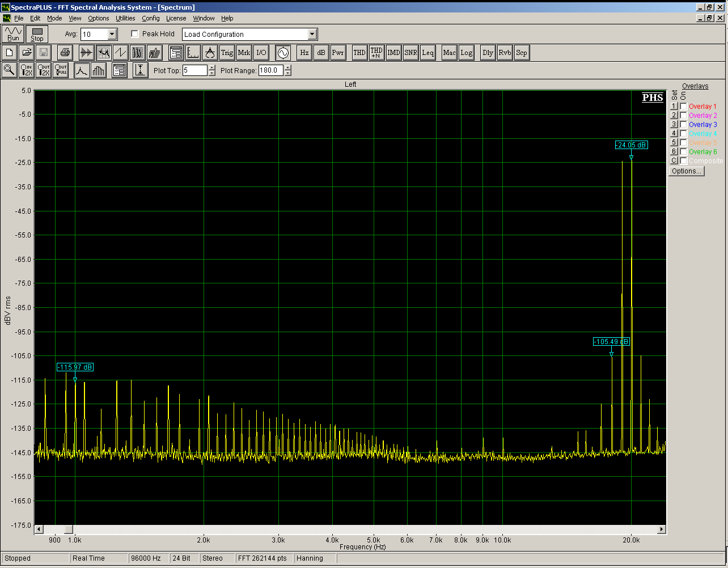The height and width of the screenshot is (568, 728).
Task: Select the line plot style icon
Action: (82, 70)
